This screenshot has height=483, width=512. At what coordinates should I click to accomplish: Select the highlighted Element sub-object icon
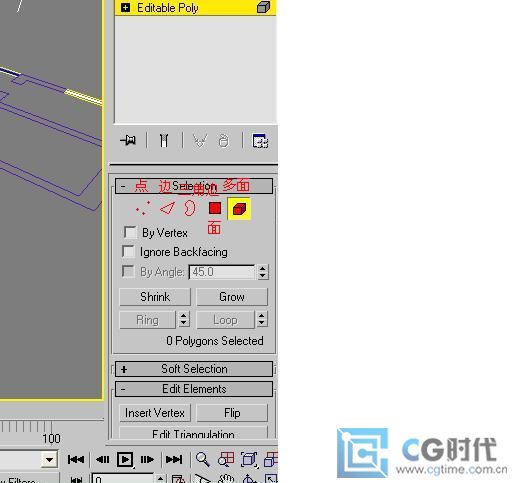click(x=239, y=209)
